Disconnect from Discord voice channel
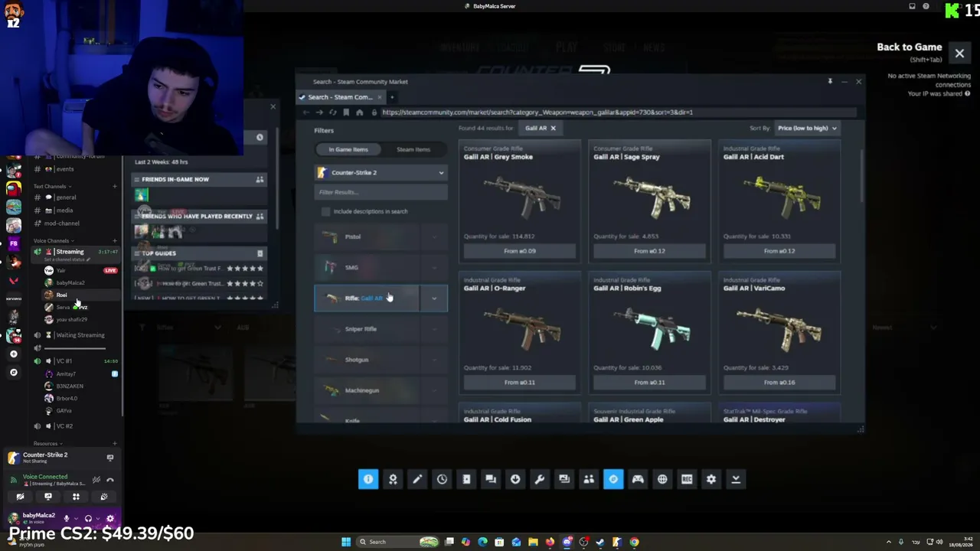This screenshot has width=980, height=551. (110, 480)
